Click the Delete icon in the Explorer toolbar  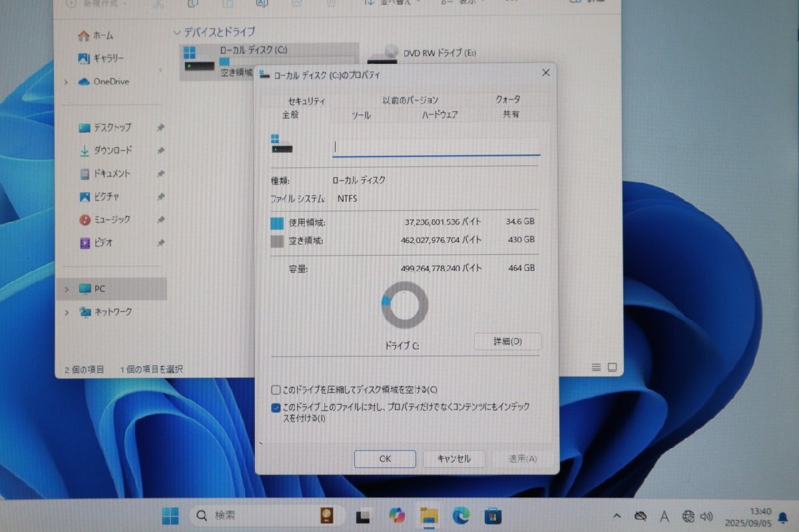tap(331, 3)
